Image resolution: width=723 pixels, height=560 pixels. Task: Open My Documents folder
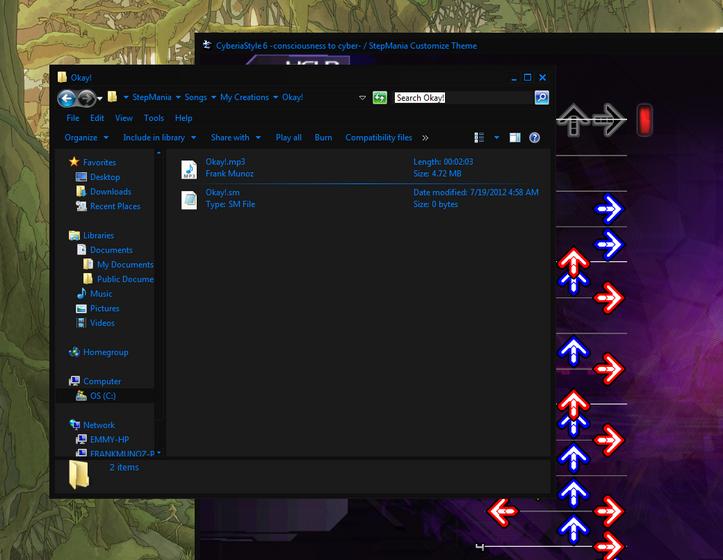(x=125, y=264)
